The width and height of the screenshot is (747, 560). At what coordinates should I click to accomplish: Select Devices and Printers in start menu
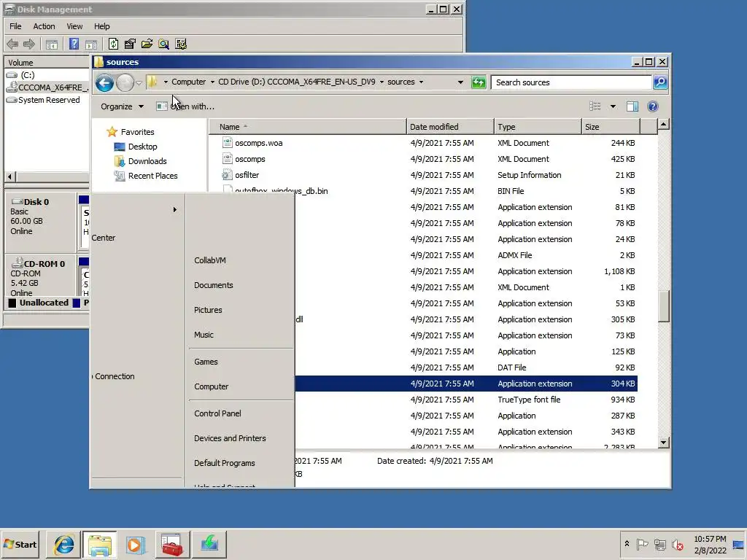click(x=230, y=438)
